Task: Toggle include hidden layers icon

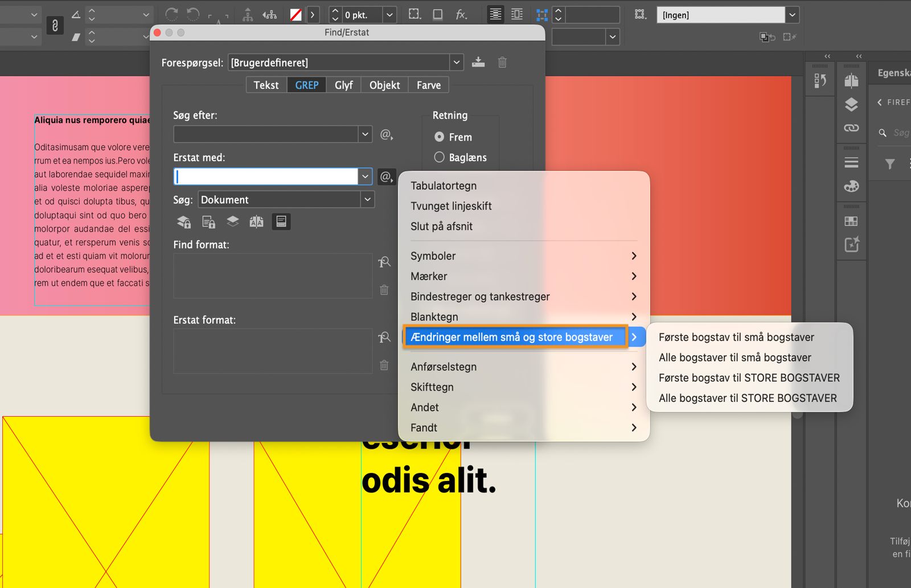Action: click(232, 221)
